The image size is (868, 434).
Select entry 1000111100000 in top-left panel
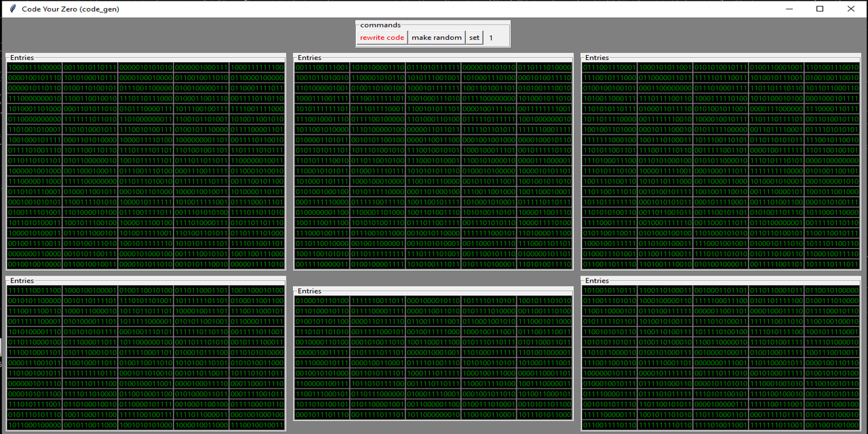(x=34, y=67)
